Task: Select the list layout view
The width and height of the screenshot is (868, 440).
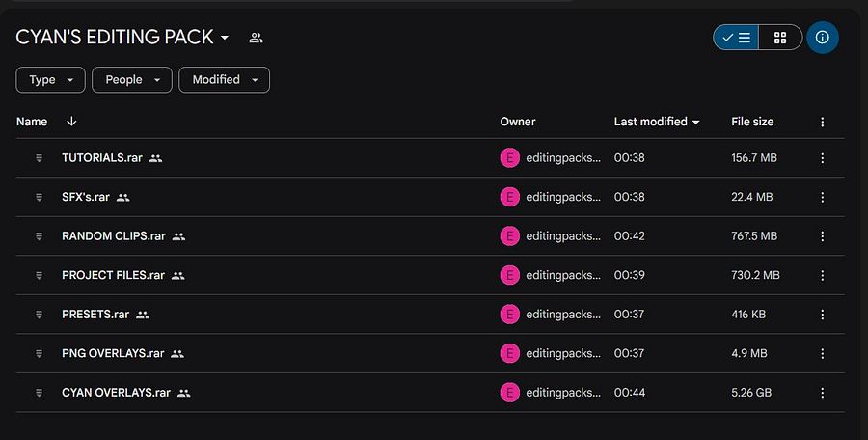Action: (x=736, y=37)
